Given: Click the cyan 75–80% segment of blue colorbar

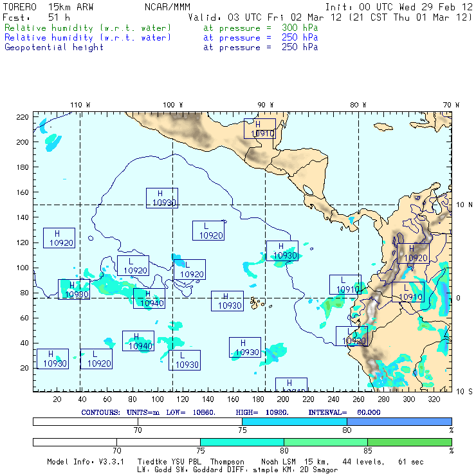Looking at the screenshot, I should click(x=295, y=421).
